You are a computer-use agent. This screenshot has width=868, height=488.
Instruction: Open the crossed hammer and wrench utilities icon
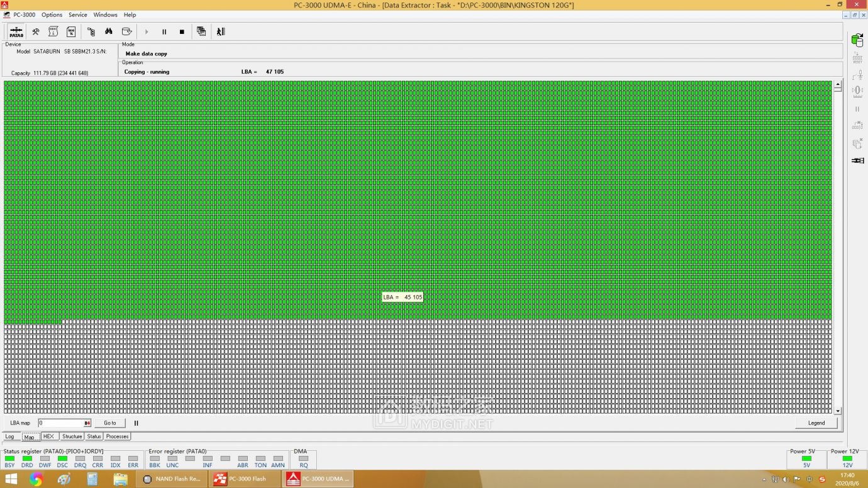coord(36,31)
